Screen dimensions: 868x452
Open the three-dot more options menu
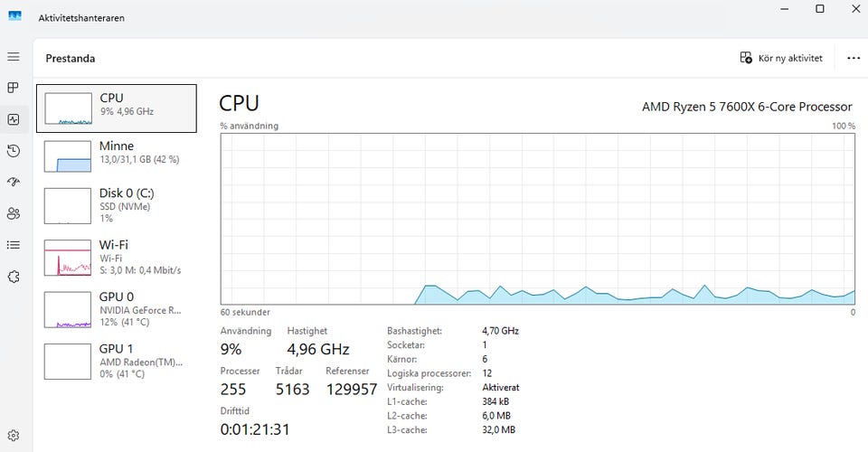click(x=854, y=58)
